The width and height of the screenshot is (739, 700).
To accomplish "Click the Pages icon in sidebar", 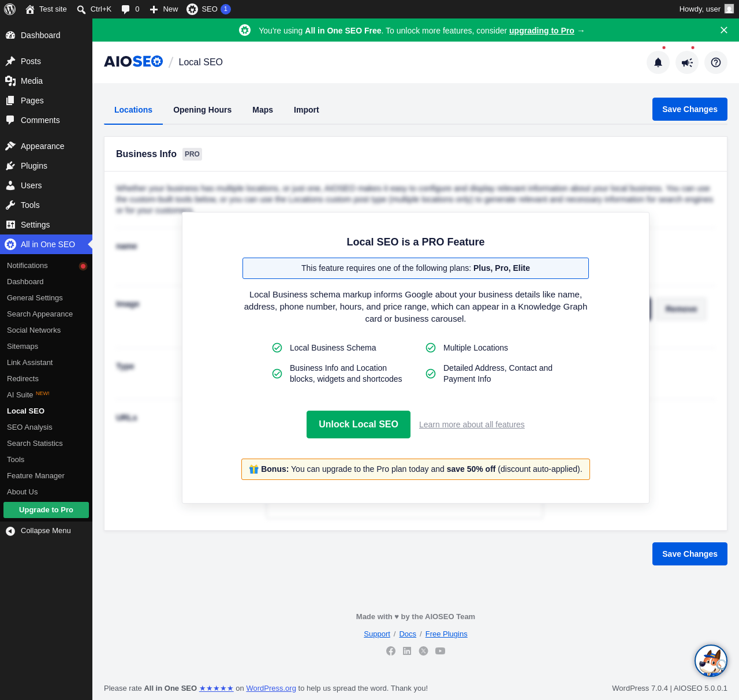I will [10, 100].
